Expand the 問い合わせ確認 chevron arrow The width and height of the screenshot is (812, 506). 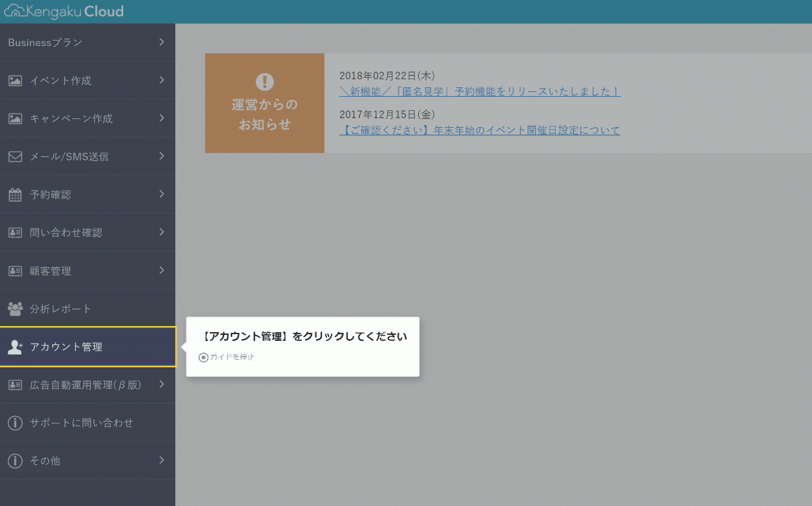[x=161, y=232]
